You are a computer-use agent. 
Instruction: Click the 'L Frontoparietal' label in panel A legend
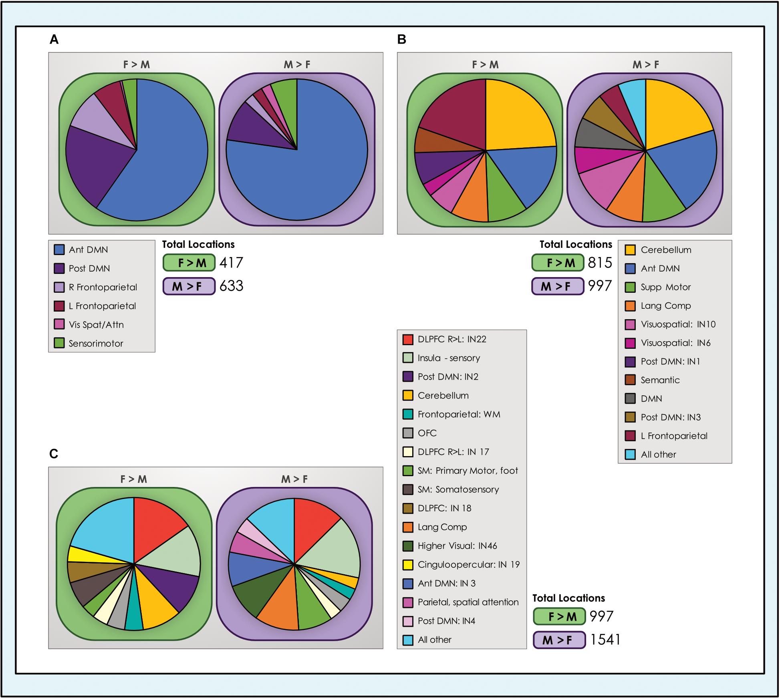coord(102,306)
